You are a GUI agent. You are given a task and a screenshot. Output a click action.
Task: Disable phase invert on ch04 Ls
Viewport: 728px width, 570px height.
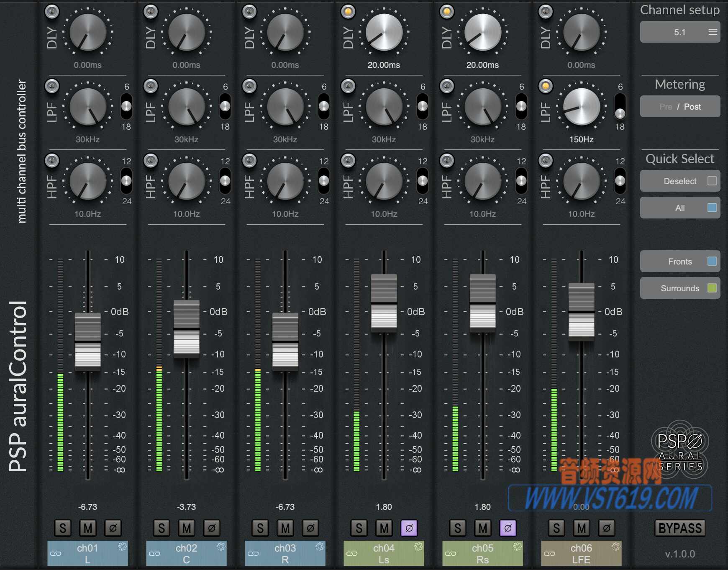409,528
